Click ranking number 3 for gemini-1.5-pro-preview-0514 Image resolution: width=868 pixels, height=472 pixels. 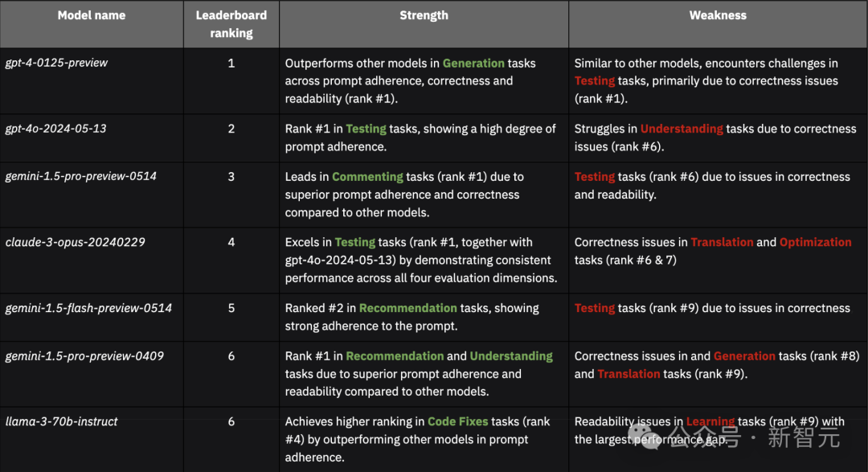(231, 177)
